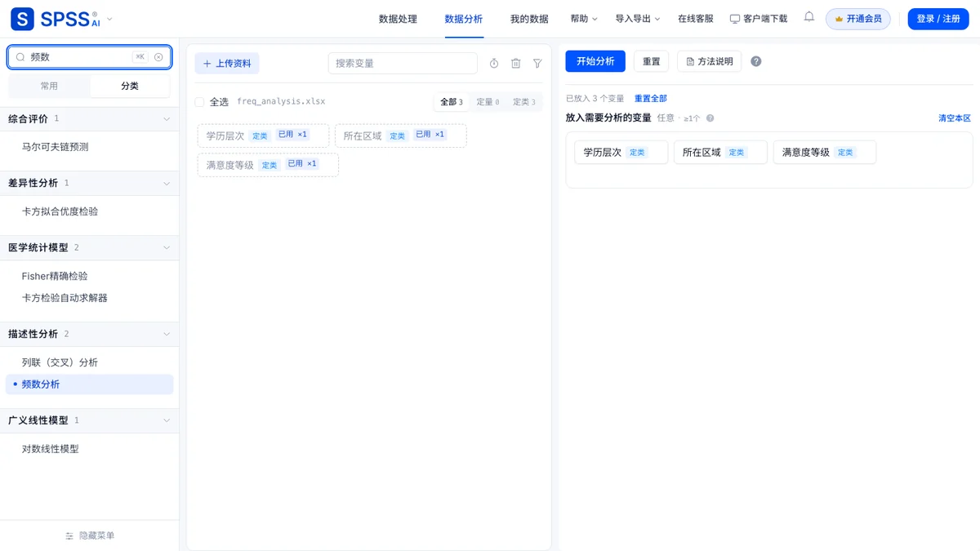
Task: Click the info icon next to ≥1个
Action: point(710,118)
